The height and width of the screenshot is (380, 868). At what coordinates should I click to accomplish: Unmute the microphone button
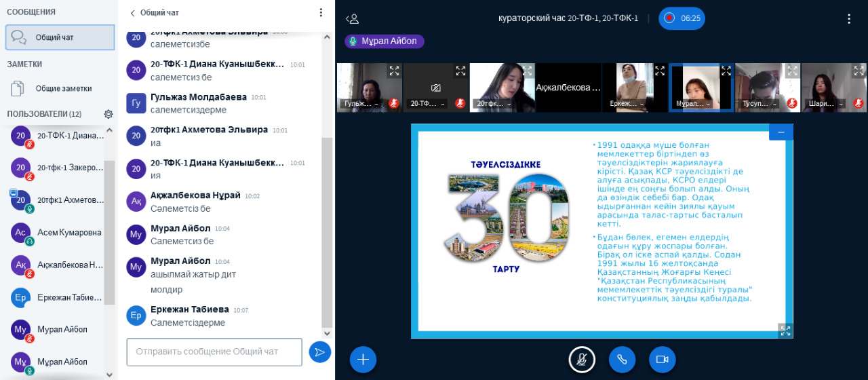[581, 360]
